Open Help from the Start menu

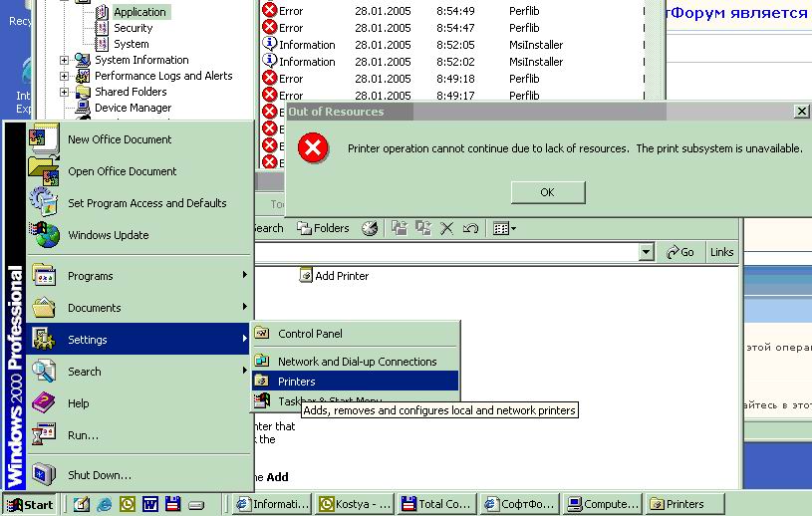[x=139, y=403]
